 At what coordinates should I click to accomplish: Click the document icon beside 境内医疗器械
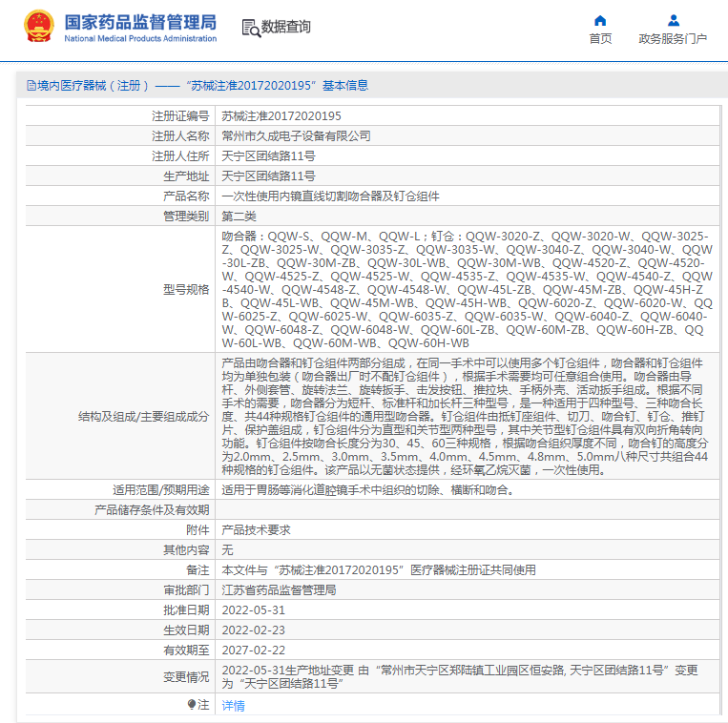click(x=31, y=86)
